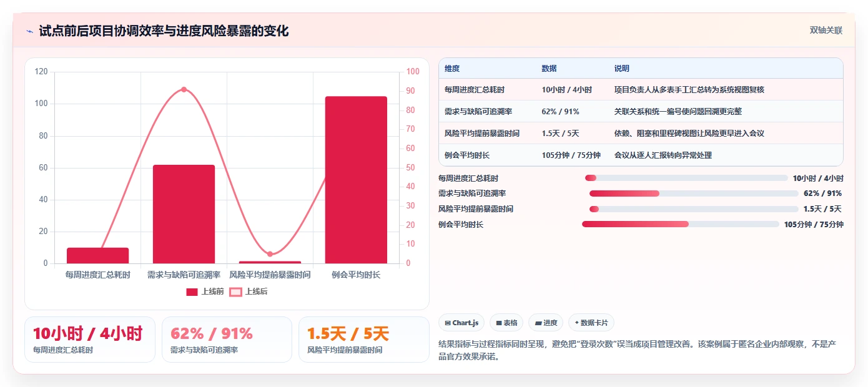The image size is (868, 387).
Task: Select table cell 每周进度汇总耗时
Action: (x=475, y=90)
